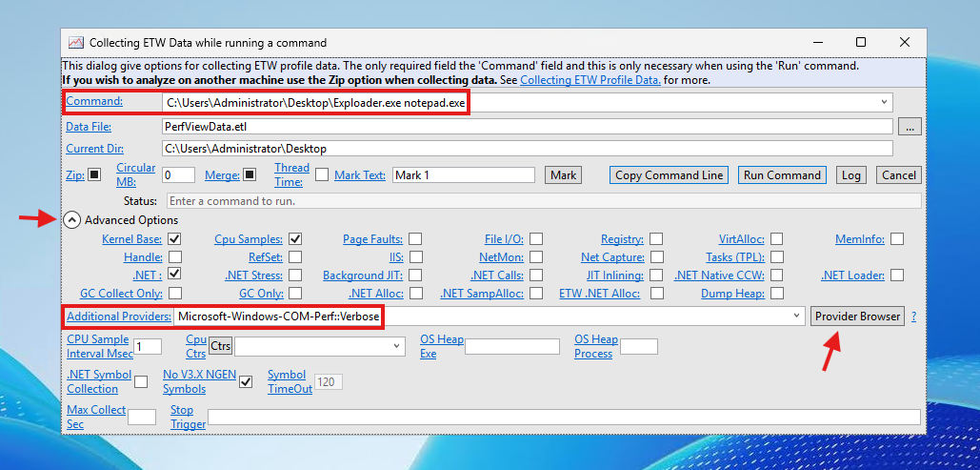This screenshot has width=980, height=470.
Task: Enable the .NET Native CCW checkbox
Action: point(777,276)
